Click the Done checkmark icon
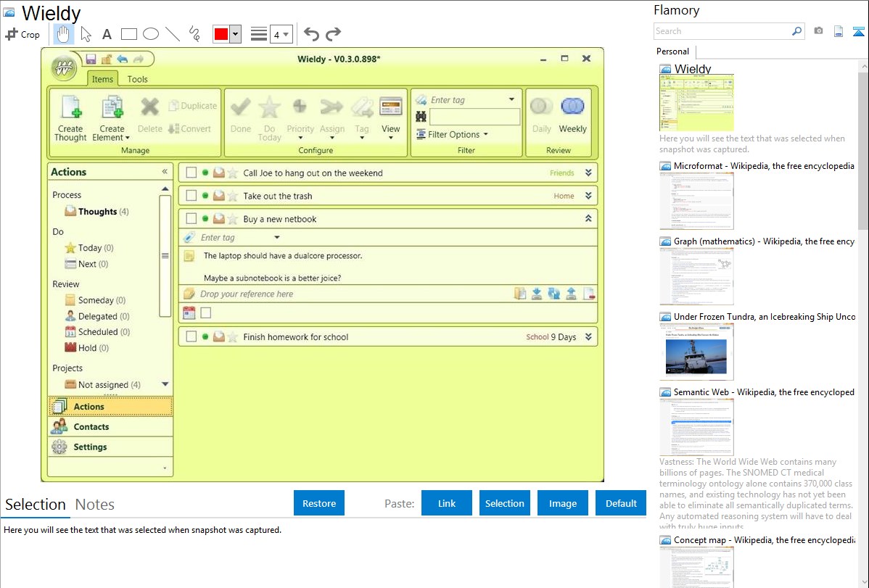 click(x=241, y=107)
